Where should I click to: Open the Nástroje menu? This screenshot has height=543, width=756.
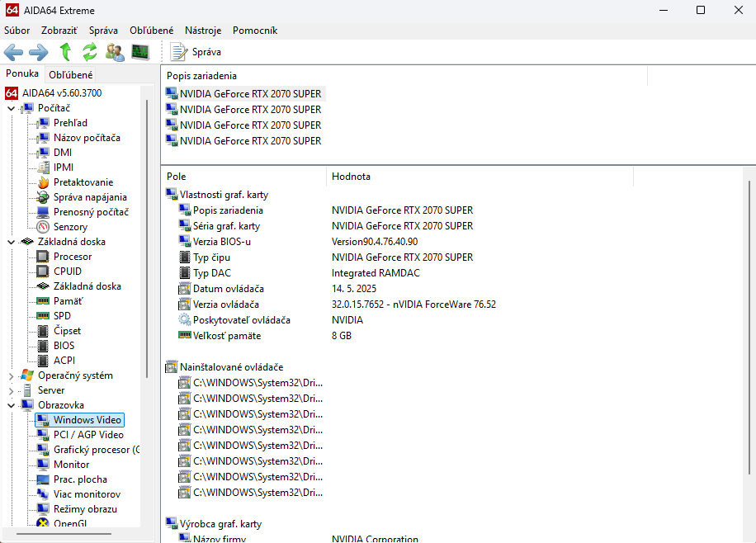203,31
